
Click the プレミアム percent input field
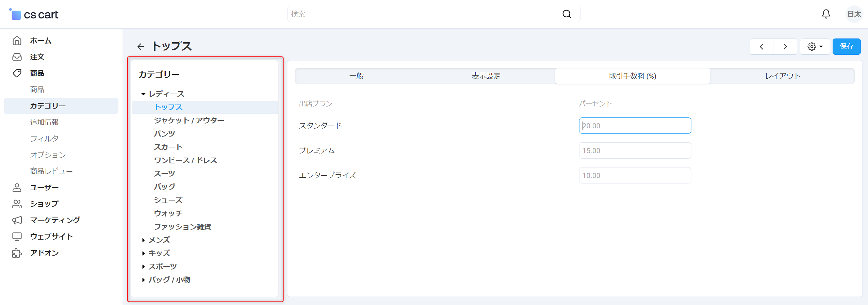click(635, 150)
